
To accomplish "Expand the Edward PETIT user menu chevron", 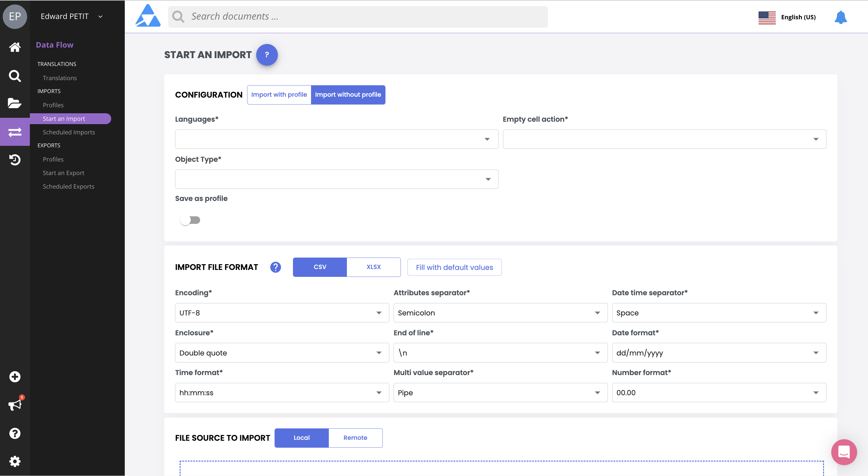I will (x=100, y=17).
